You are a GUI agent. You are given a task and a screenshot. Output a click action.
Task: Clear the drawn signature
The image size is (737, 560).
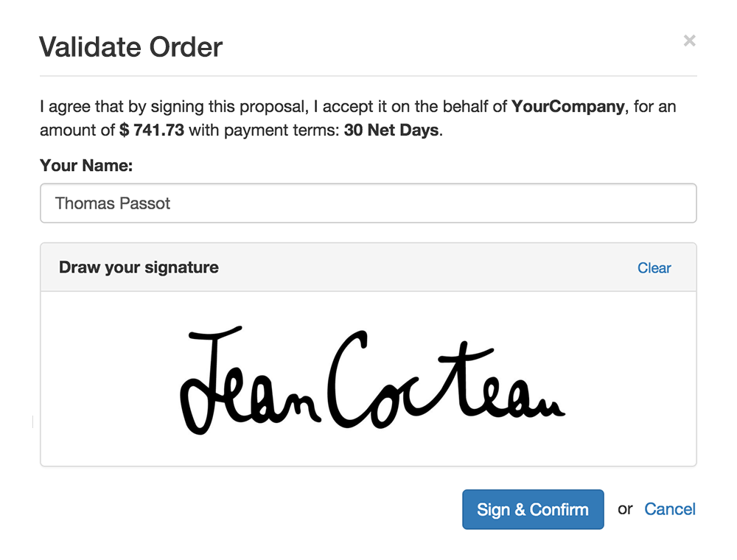tap(654, 268)
